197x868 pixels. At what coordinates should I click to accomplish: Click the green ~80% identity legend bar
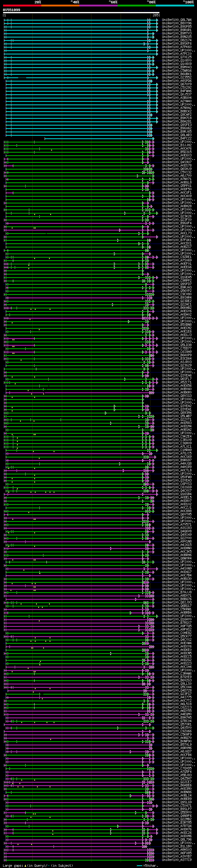tap(136, 6)
